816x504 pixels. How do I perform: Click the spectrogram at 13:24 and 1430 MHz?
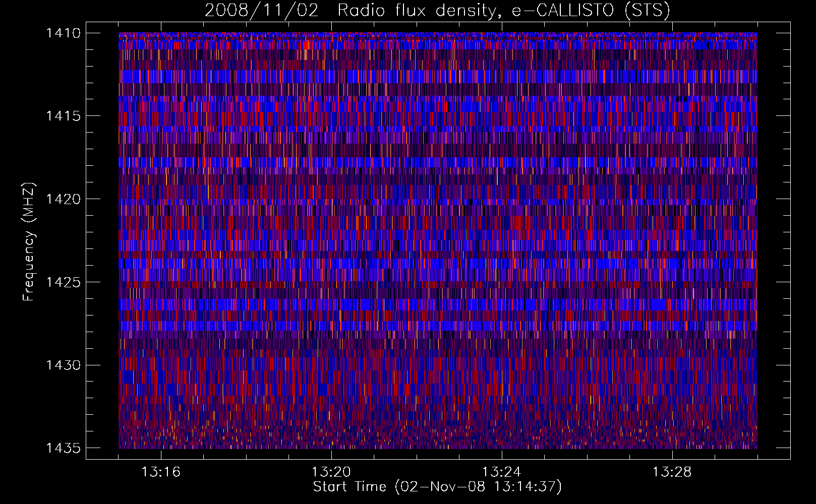(x=501, y=365)
